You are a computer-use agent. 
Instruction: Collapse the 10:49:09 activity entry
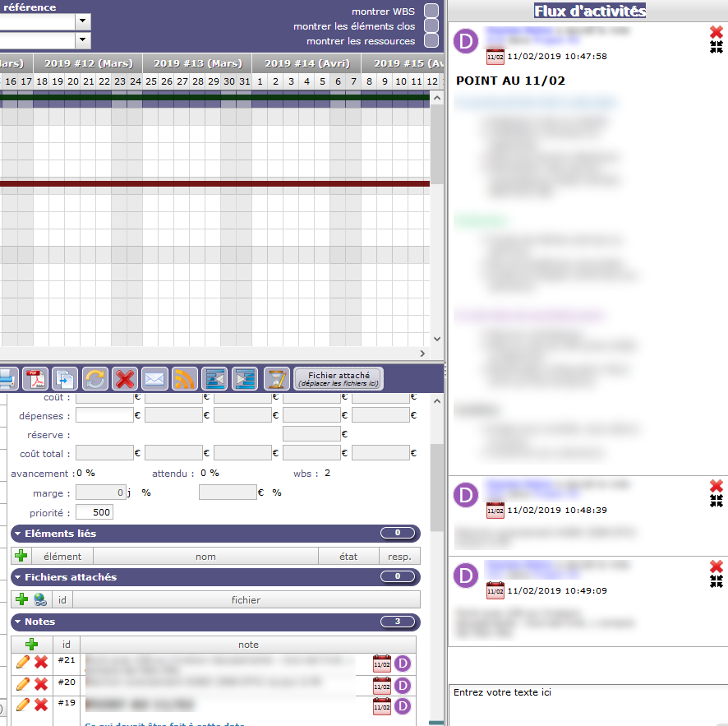coord(716,581)
